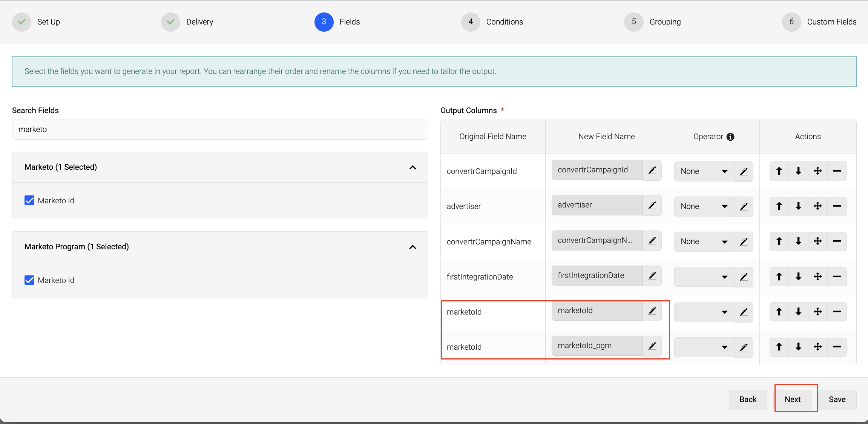The image size is (868, 424).
Task: Click drag-move handle for firstIntegrationDate row
Action: point(817,277)
